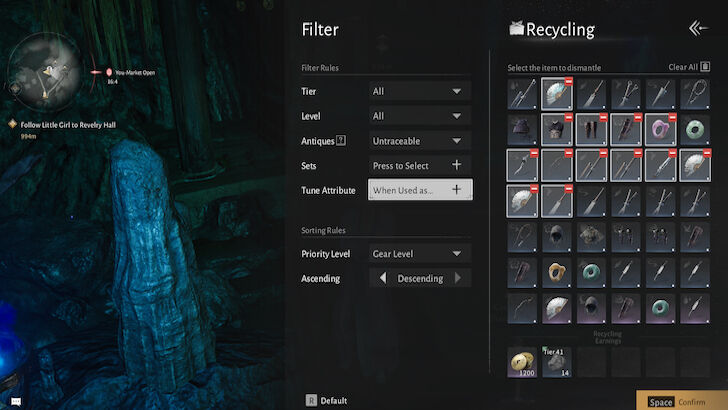Click the quest diamond marker icon
This screenshot has width=728, height=410.
(x=13, y=124)
